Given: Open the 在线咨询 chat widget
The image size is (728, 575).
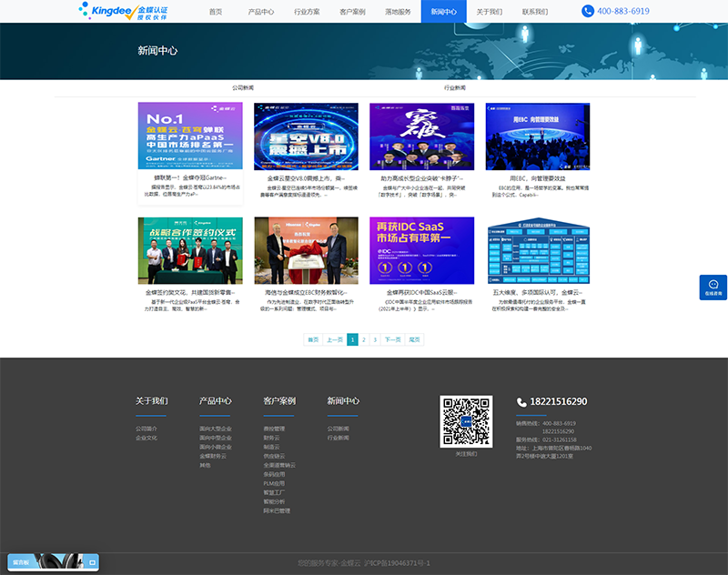Looking at the screenshot, I should 713,287.
